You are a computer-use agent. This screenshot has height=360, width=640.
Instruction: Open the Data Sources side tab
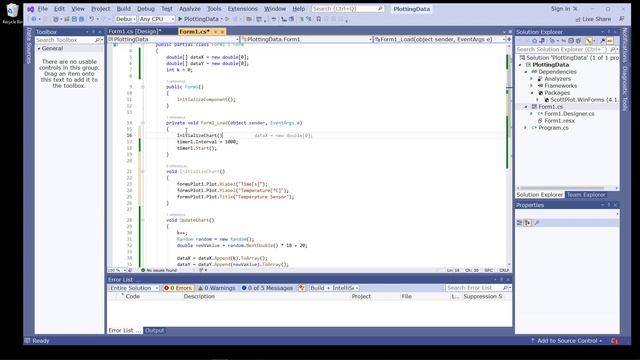29,46
